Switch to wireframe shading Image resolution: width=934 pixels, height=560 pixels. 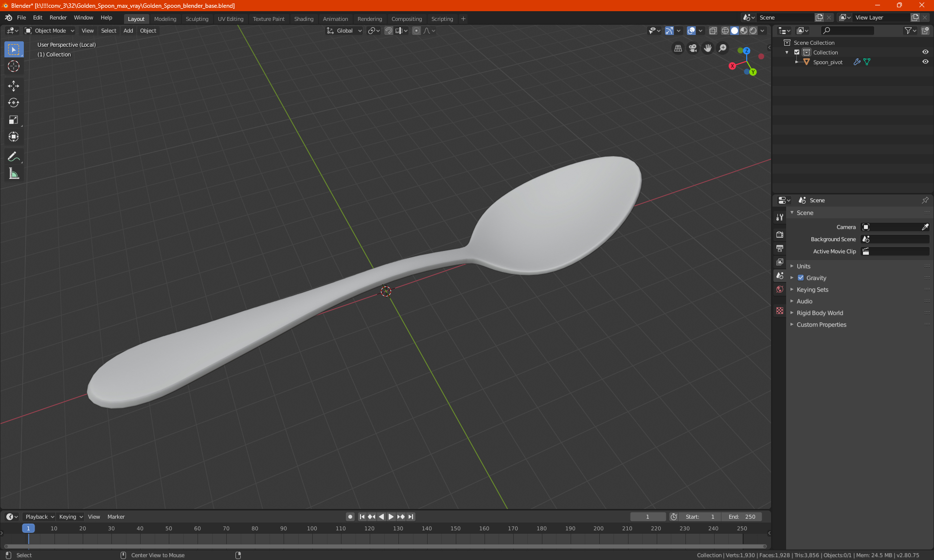[x=725, y=31]
